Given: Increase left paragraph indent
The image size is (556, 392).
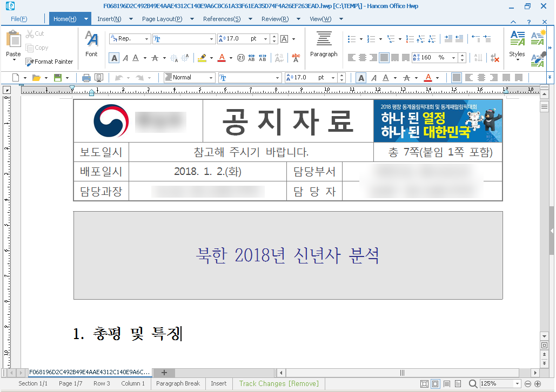Looking at the screenshot, I should coord(448,39).
